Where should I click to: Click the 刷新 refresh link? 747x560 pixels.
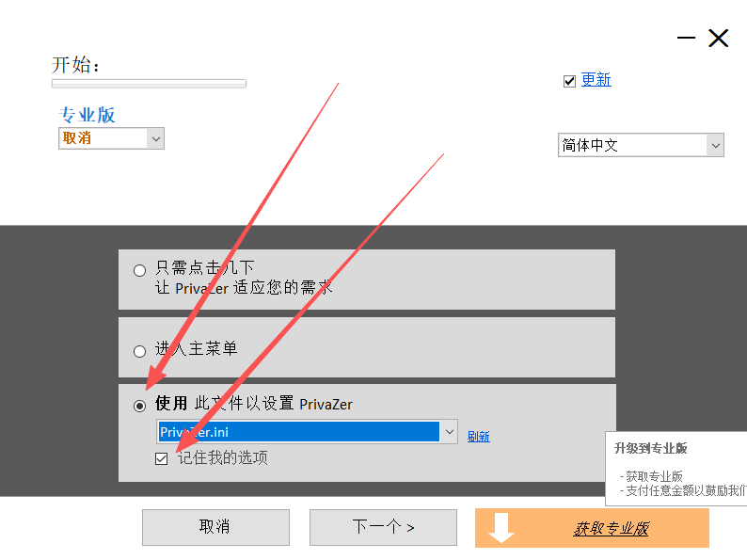(x=478, y=436)
